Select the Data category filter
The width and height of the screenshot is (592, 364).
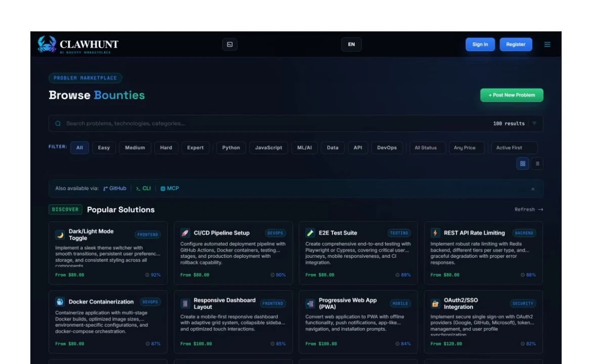click(x=332, y=148)
